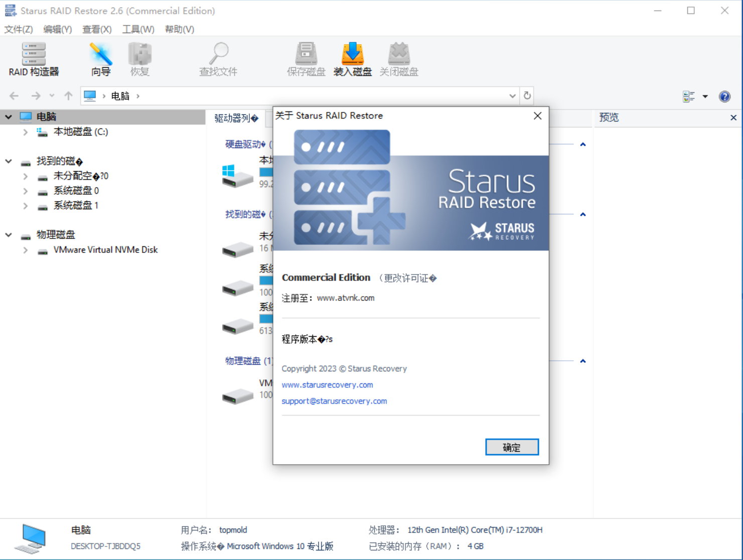Click the computer icon in address bar

tap(90, 96)
